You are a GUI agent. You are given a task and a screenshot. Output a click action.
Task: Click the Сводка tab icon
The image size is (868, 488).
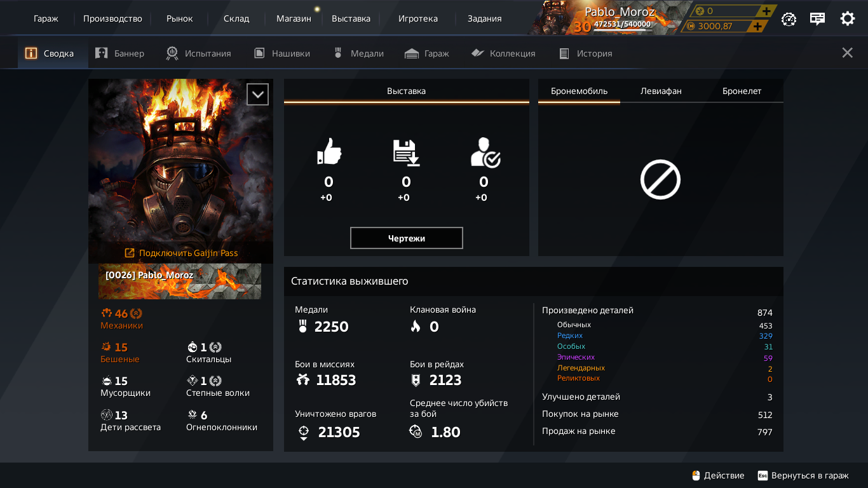(31, 53)
